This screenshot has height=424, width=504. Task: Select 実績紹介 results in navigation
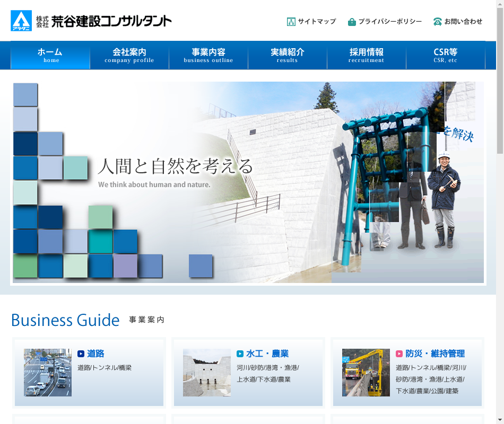[x=288, y=55]
